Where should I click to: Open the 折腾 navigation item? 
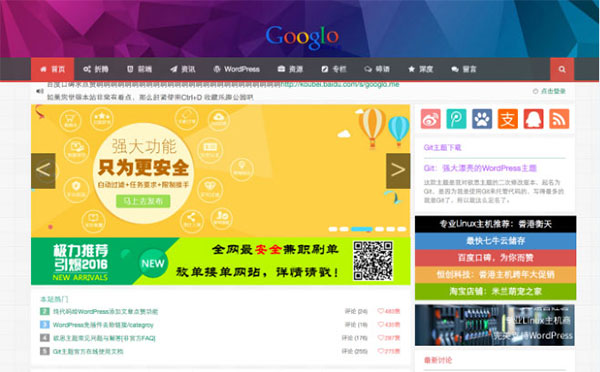(x=96, y=69)
